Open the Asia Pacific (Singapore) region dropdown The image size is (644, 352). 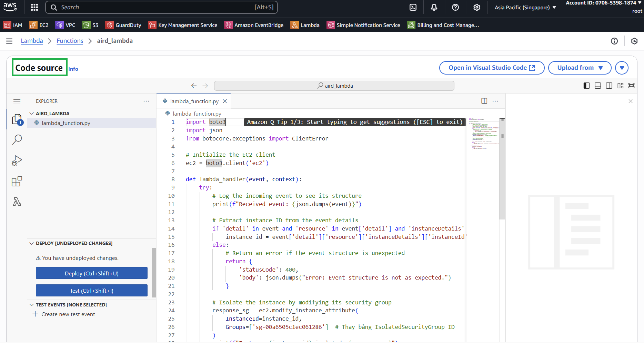click(525, 7)
